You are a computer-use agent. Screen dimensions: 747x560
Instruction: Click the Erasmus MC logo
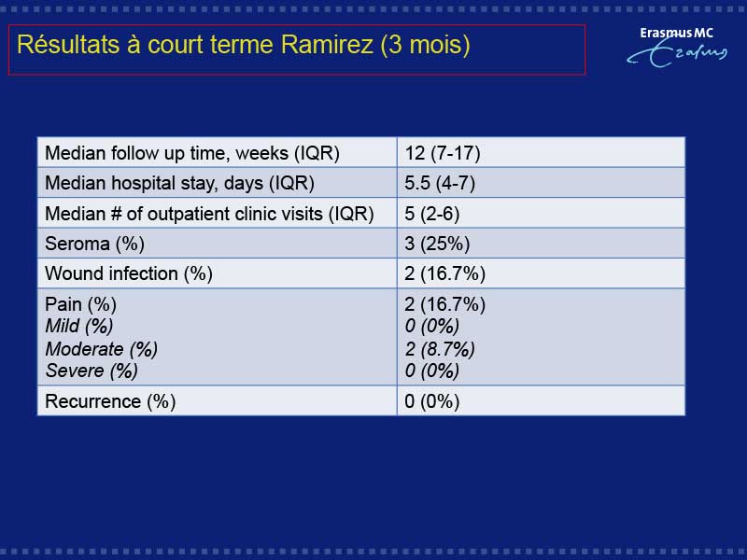(x=677, y=47)
